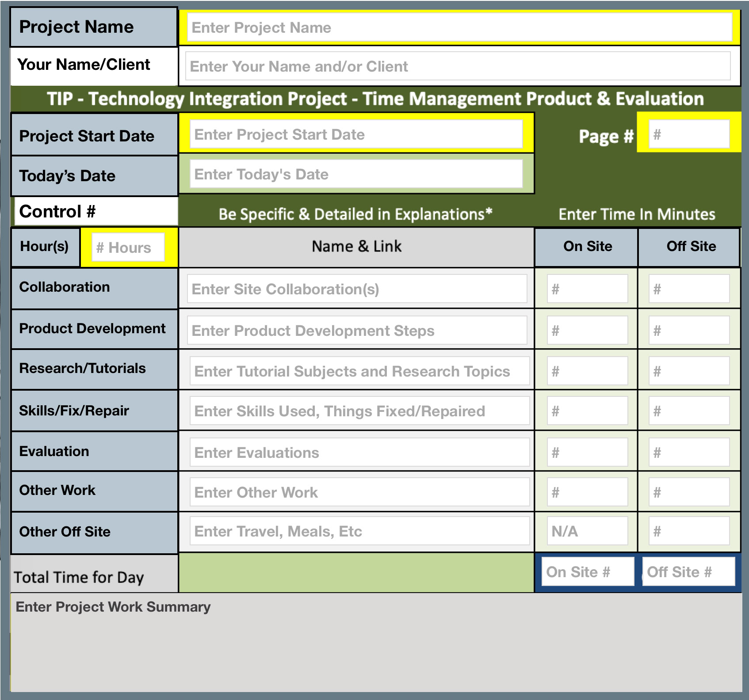
Task: Click Research/Tutorials On Site minutes box
Action: tap(587, 371)
